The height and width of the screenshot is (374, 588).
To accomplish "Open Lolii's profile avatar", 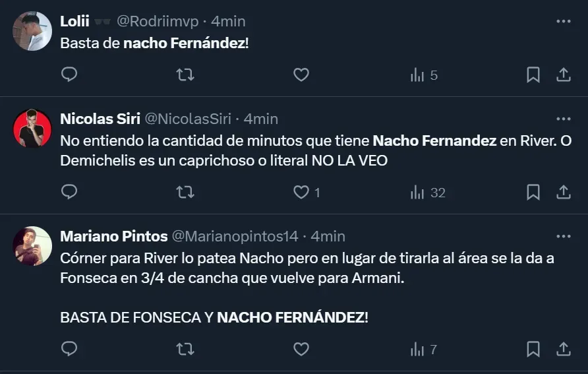I will pos(32,31).
